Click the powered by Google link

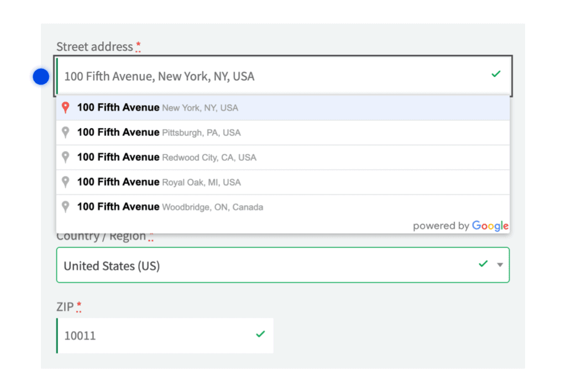(x=460, y=226)
